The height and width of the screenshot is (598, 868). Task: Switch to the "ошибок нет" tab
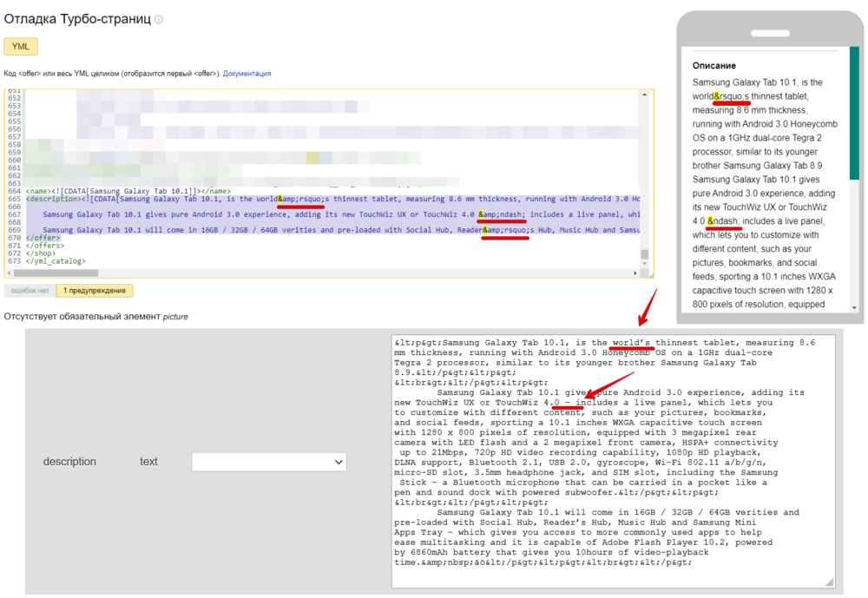coord(30,291)
